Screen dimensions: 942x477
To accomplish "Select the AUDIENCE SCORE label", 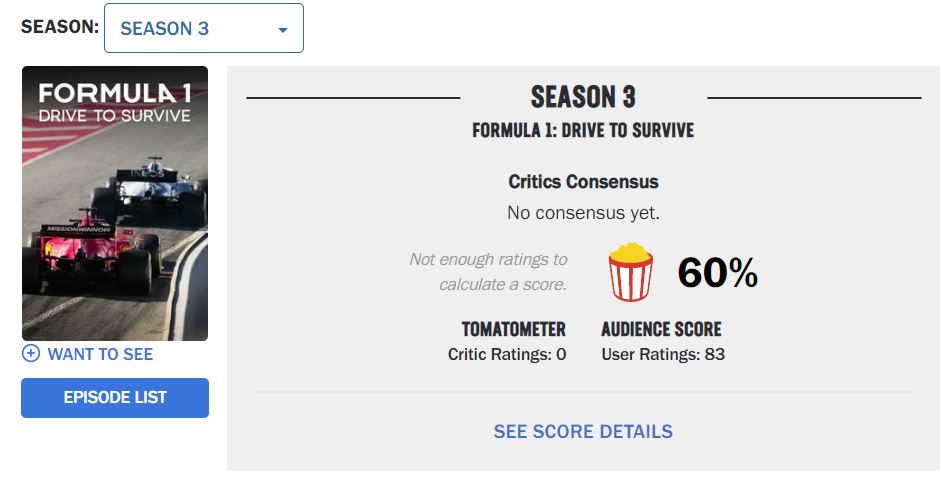I will coord(661,329).
